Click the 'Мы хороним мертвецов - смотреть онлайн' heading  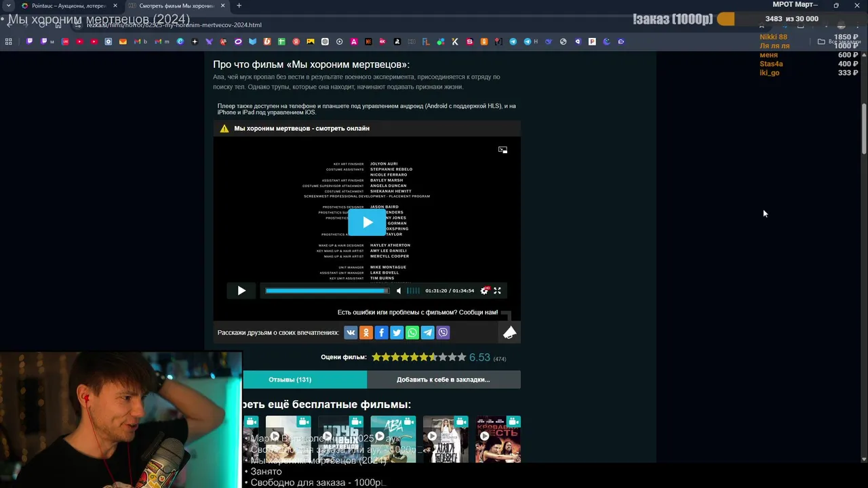pyautogui.click(x=302, y=128)
